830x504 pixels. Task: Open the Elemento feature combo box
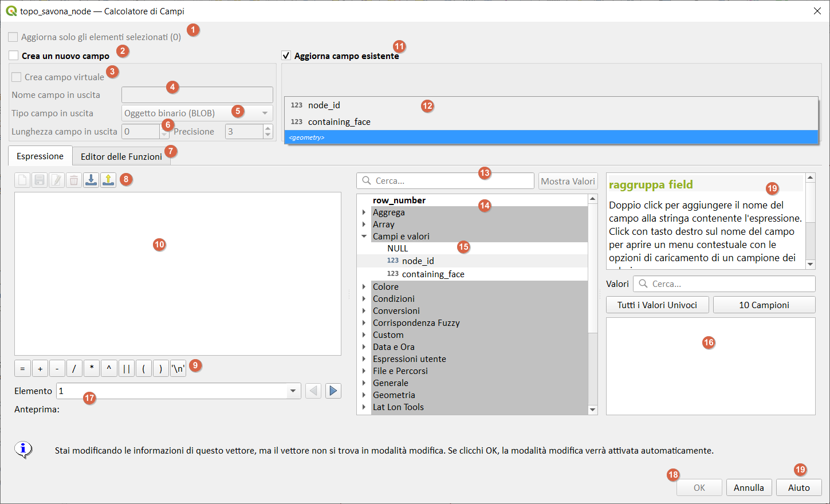[179, 391]
